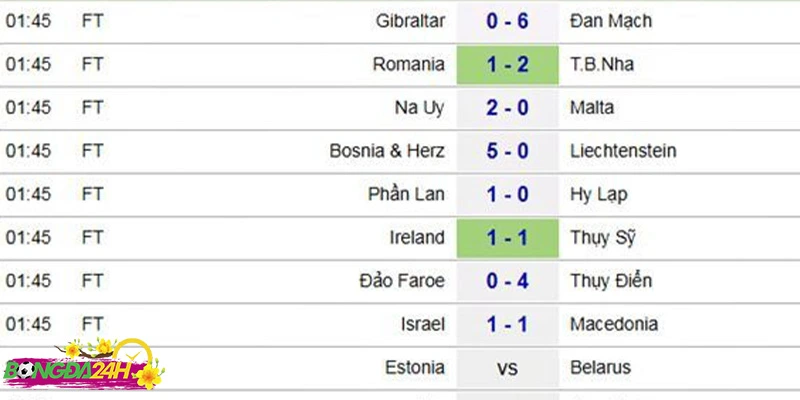This screenshot has width=800, height=400.
Task: Select the highlighted Ireland 1 - 1 score
Action: coord(507,238)
